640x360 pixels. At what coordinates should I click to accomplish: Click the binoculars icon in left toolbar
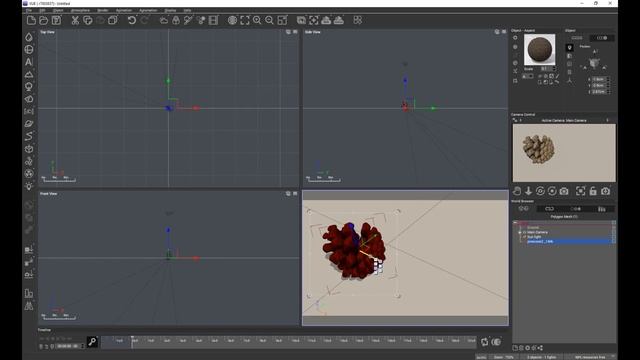tap(29, 306)
